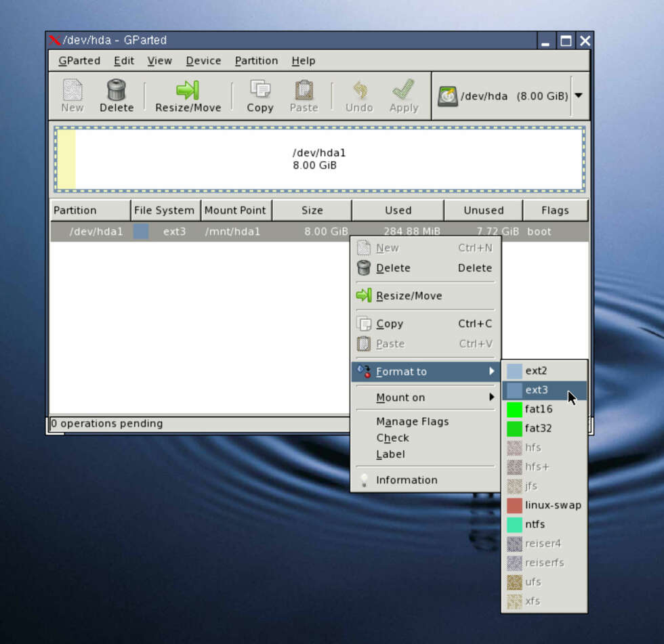Sort by the Partition column header
This screenshot has width=664, height=644.
coord(90,211)
